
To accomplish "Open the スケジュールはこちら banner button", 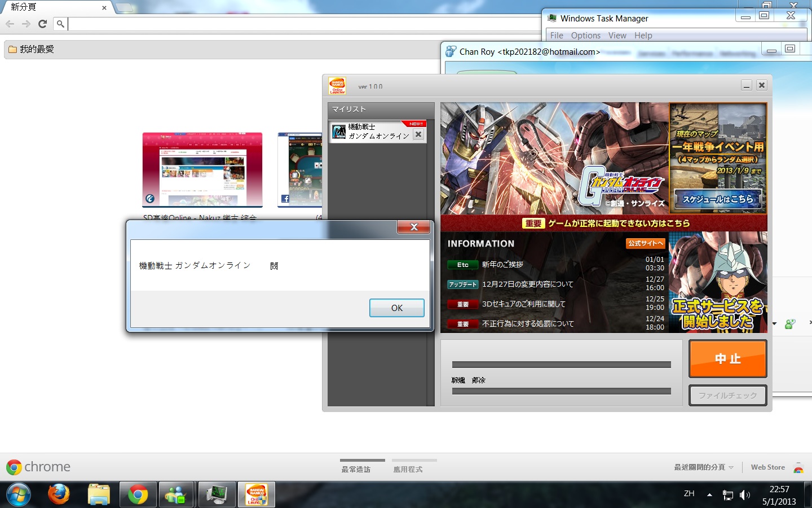I will point(718,199).
